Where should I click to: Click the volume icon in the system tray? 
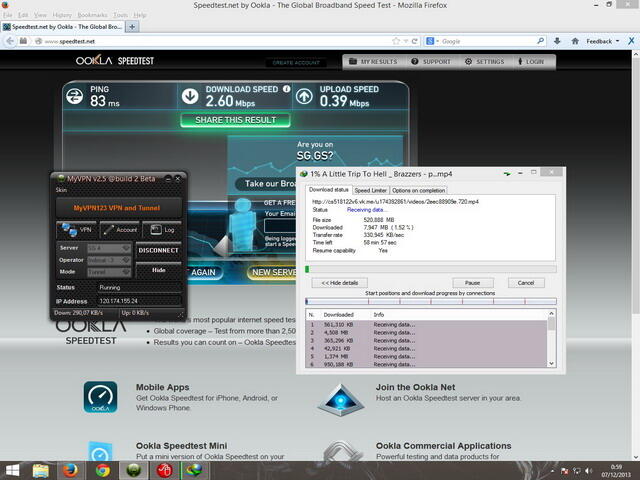coord(588,471)
